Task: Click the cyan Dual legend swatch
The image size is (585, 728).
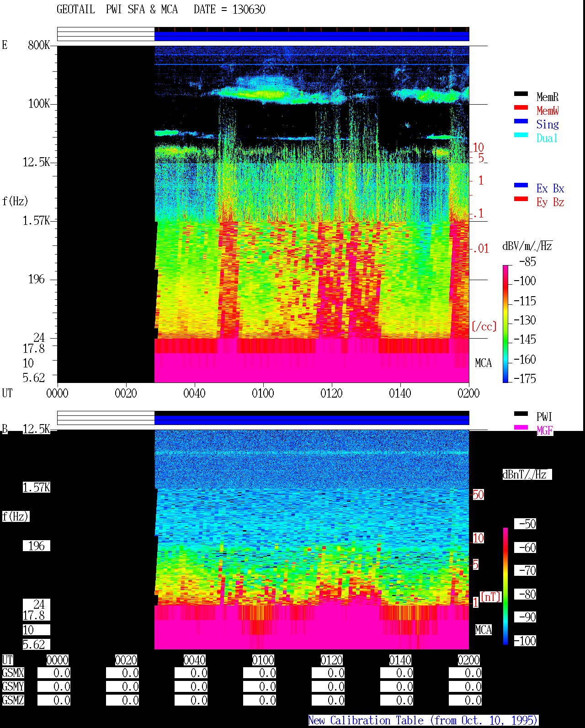Action: pos(521,135)
